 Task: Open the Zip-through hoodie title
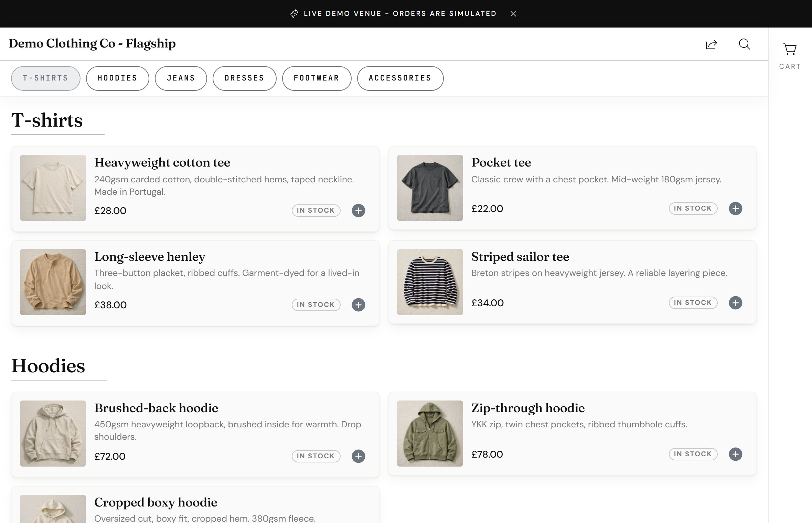528,408
